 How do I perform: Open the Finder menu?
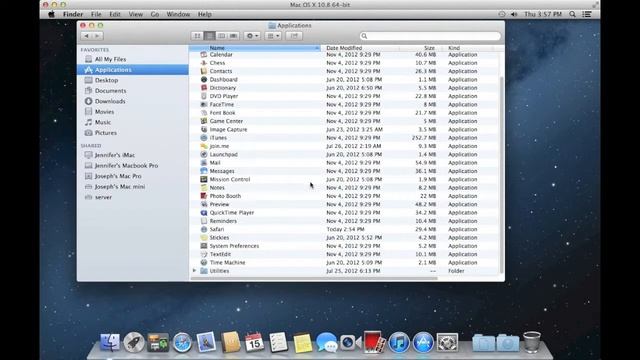[73, 14]
